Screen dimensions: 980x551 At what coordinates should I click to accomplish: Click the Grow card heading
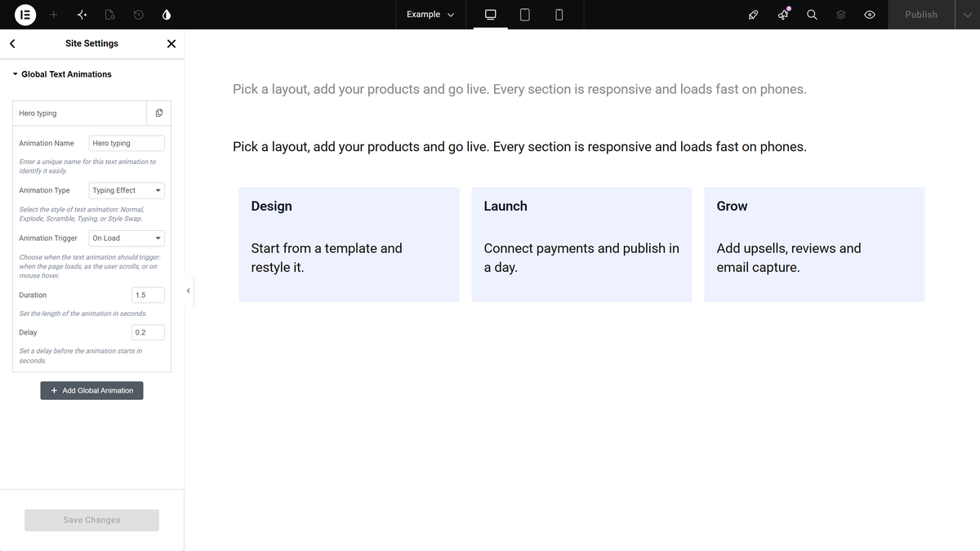click(x=732, y=207)
